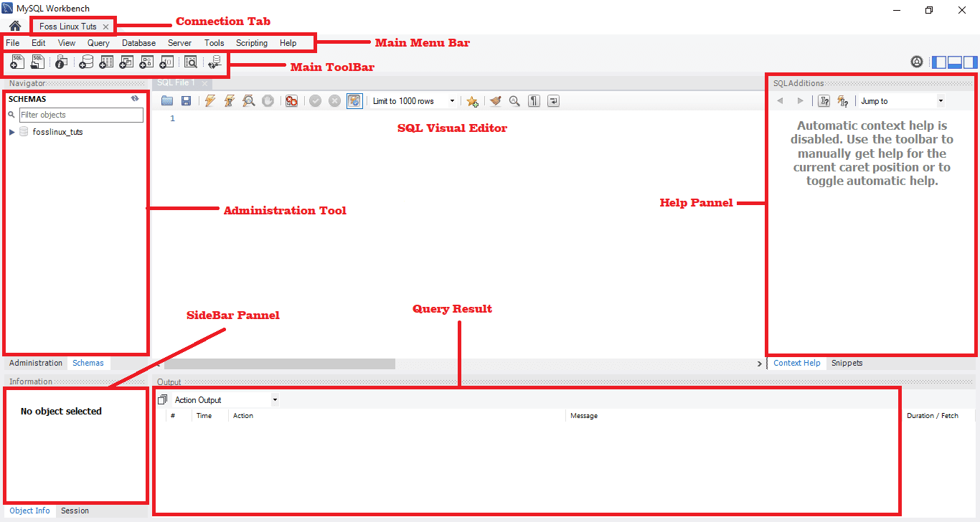The image size is (980, 522).
Task: Create a new stored procedure icon
Action: point(146,63)
